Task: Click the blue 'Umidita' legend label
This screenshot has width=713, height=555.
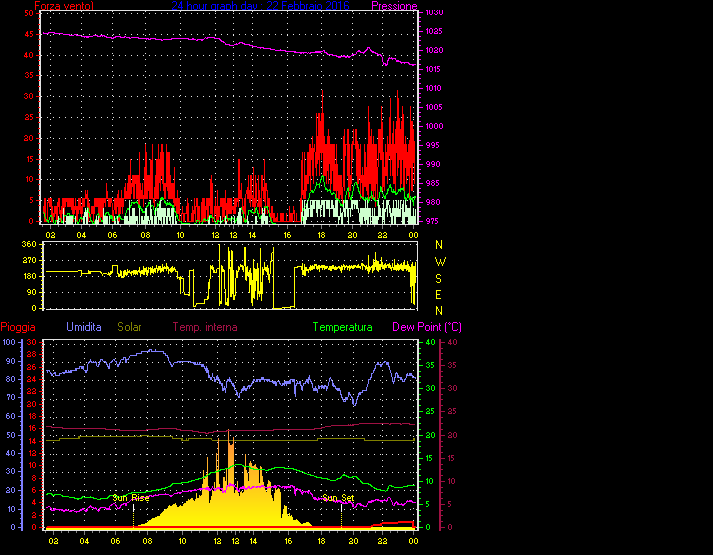Action: 84,327
